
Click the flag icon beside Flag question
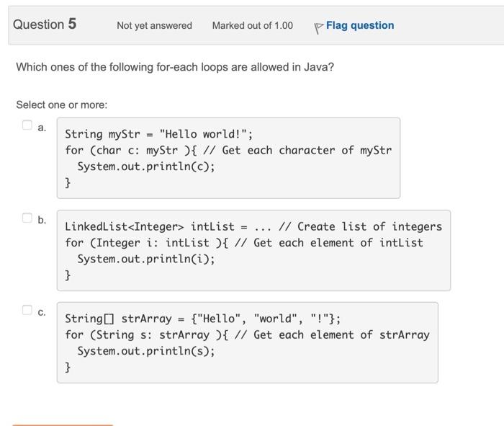318,28
